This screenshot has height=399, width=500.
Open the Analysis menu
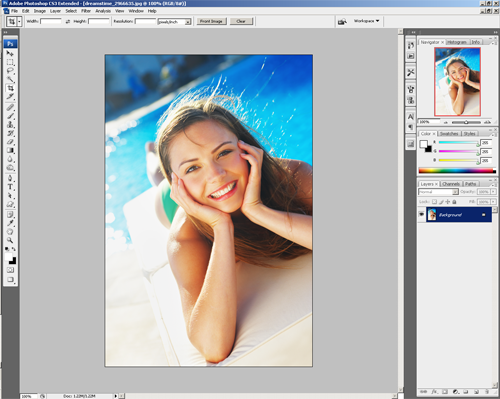point(103,11)
